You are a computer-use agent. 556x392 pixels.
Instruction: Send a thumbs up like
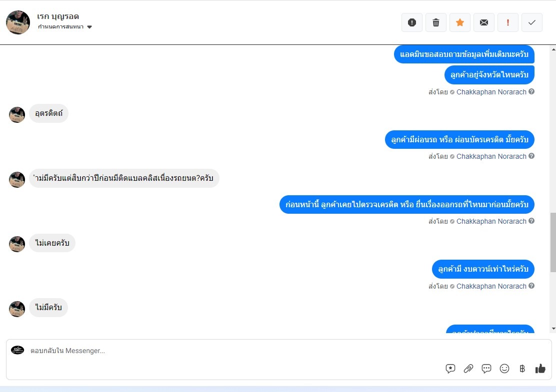(x=540, y=369)
